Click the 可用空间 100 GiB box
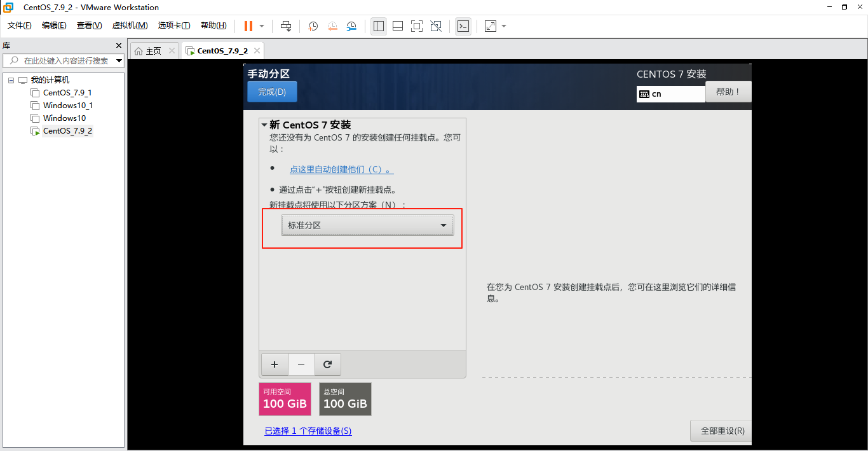 click(285, 399)
